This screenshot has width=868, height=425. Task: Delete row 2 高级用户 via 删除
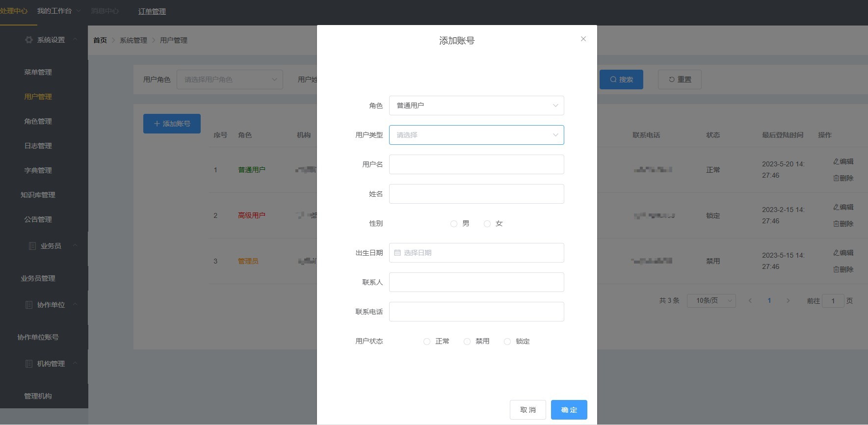pyautogui.click(x=843, y=224)
